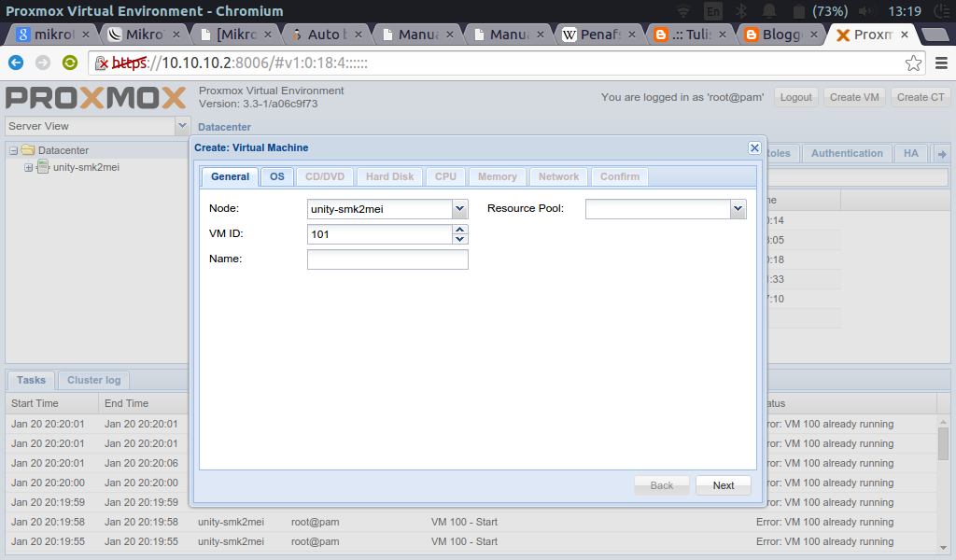Image resolution: width=956 pixels, height=560 pixels.
Task: Select the Datacenter tree item label
Action: coord(63,150)
